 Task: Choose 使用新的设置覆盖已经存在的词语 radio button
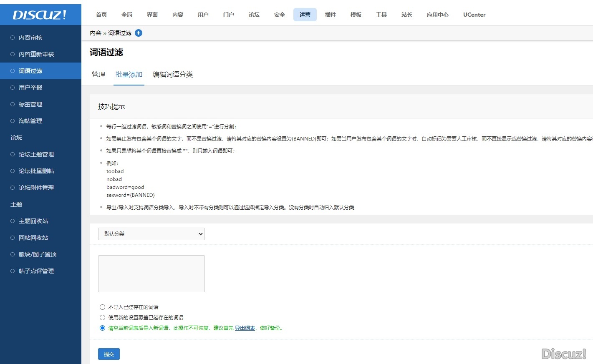coord(102,318)
